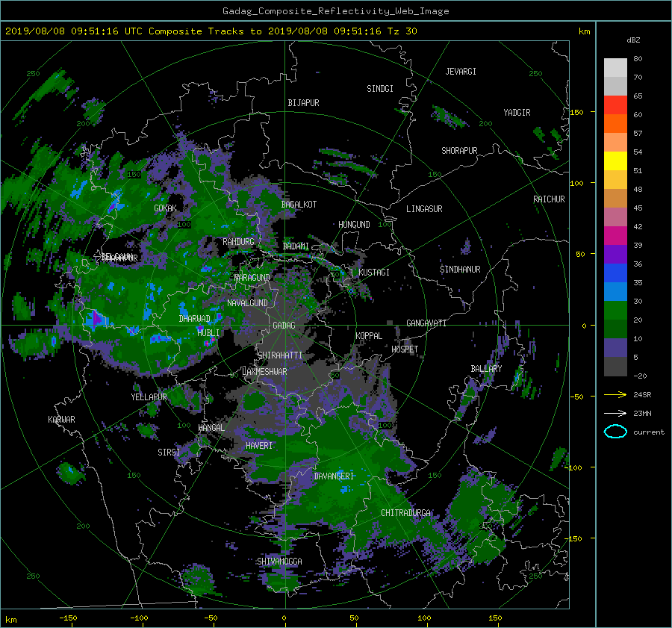Screen dimensions: 672x628
Task: Click the NARAGUND city label
Action: point(252,278)
